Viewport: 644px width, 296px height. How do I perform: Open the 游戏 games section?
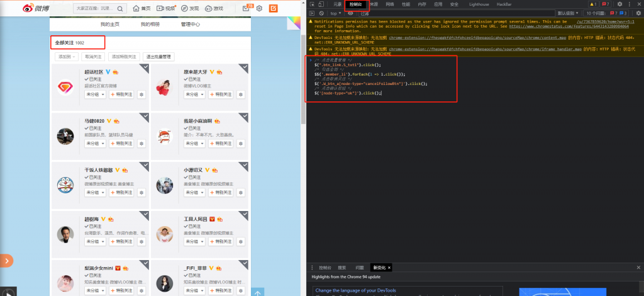(214, 9)
